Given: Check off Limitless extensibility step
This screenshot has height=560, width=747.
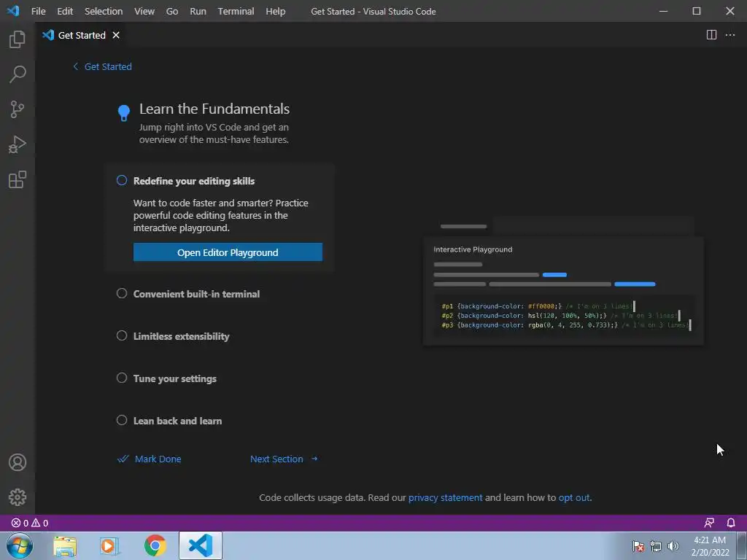Looking at the screenshot, I should [122, 335].
